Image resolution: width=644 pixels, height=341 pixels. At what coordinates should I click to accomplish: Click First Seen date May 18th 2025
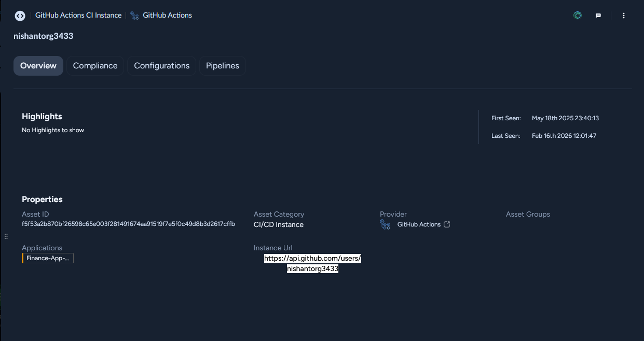click(565, 118)
